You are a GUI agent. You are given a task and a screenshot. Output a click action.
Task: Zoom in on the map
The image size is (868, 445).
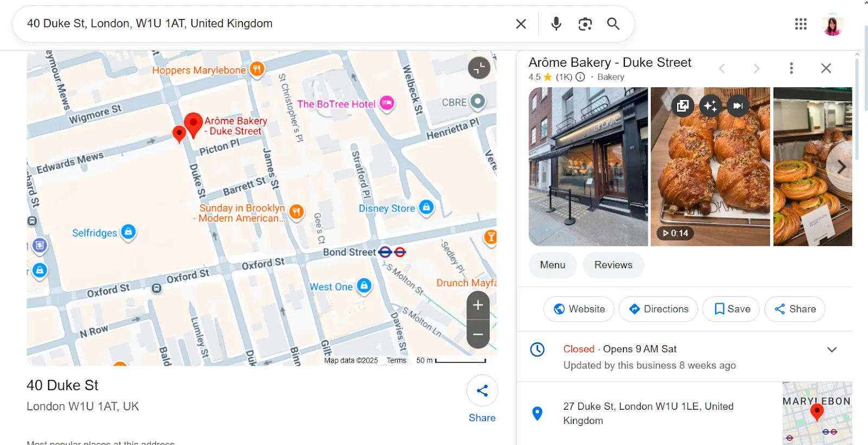[x=478, y=305]
